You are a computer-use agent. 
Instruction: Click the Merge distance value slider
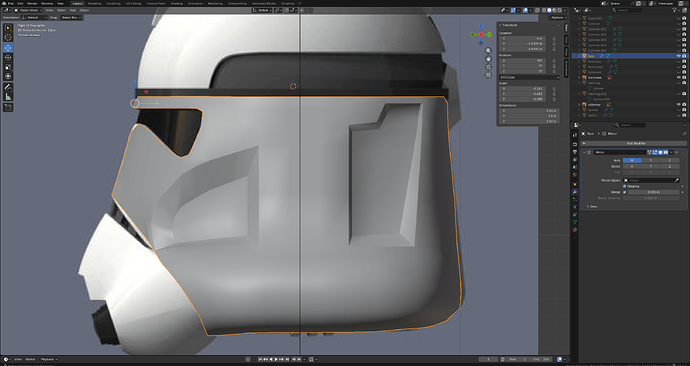coord(653,192)
